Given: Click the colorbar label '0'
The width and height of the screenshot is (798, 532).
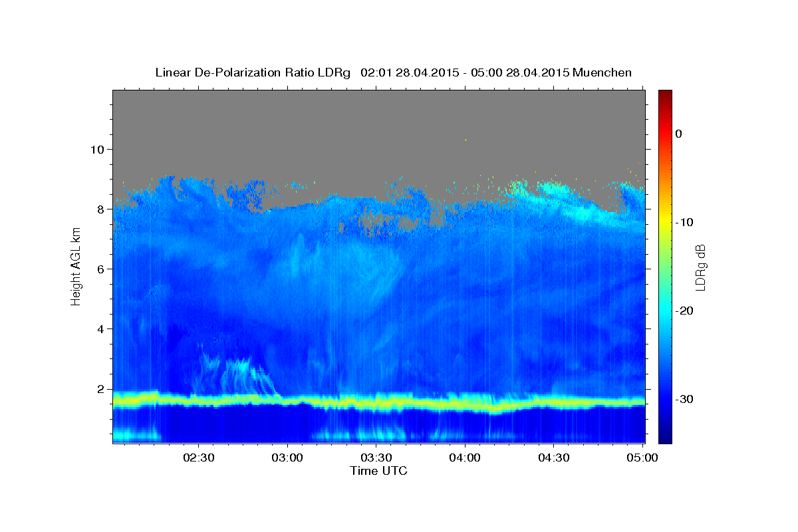Looking at the screenshot, I should pos(679,134).
